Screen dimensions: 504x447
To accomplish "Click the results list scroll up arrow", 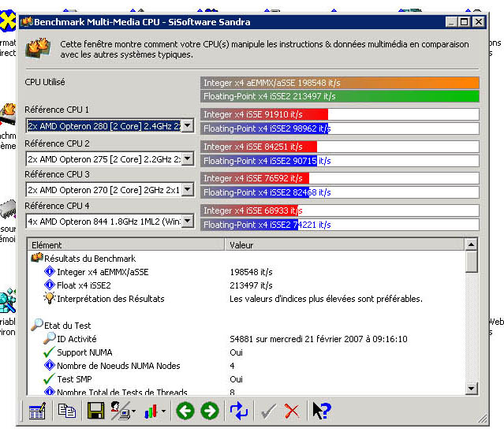I will (x=471, y=244).
